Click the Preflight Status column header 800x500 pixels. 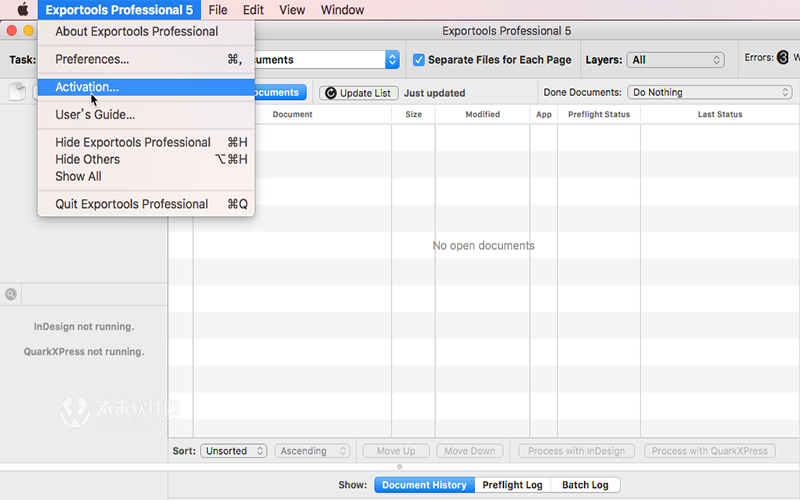(599, 114)
